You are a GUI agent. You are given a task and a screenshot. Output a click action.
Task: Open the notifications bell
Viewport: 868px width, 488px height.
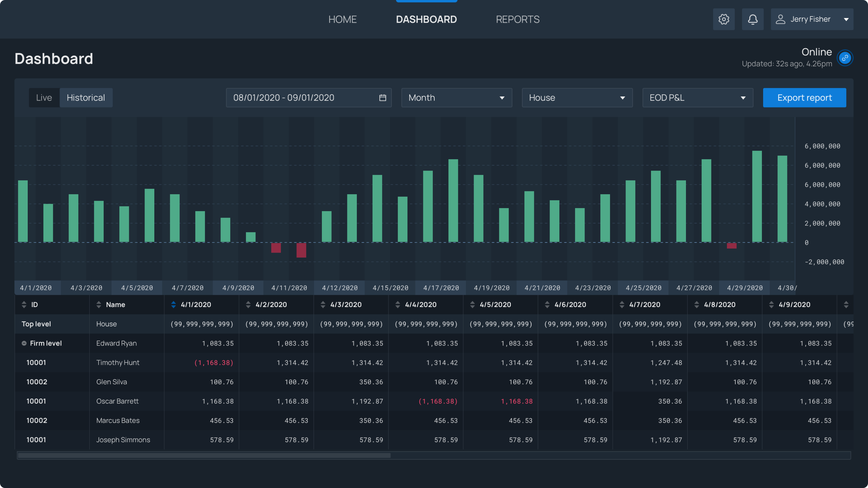click(753, 19)
